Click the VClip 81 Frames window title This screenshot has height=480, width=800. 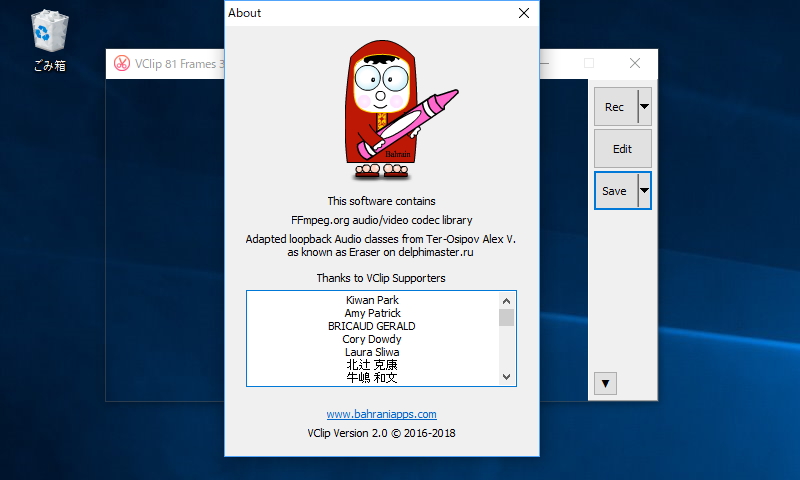(179, 64)
